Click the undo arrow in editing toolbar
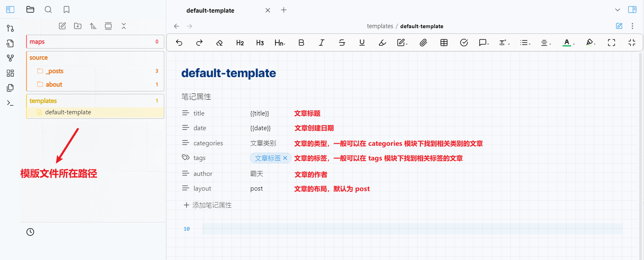This screenshot has width=644, height=260. pos(179,42)
